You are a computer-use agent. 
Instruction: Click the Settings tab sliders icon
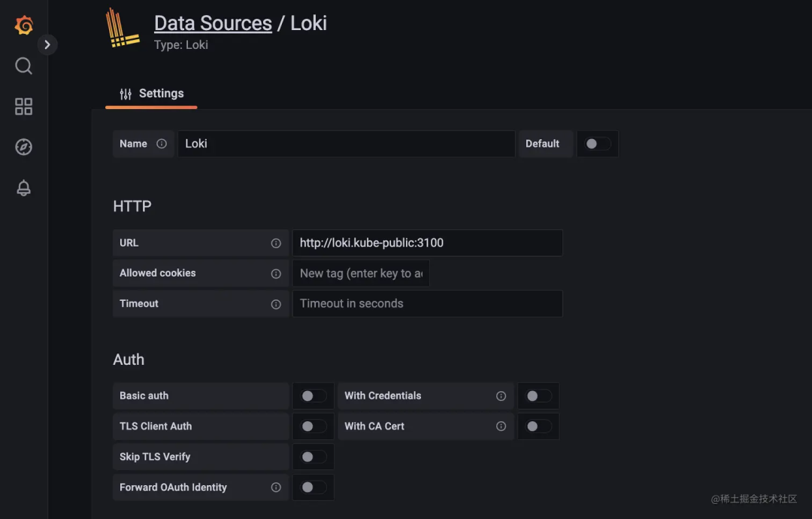(126, 94)
